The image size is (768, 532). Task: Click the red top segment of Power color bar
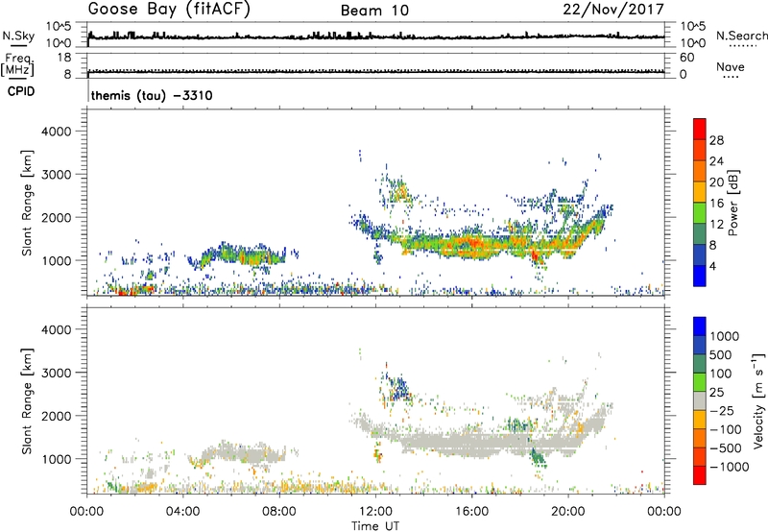pyautogui.click(x=700, y=129)
